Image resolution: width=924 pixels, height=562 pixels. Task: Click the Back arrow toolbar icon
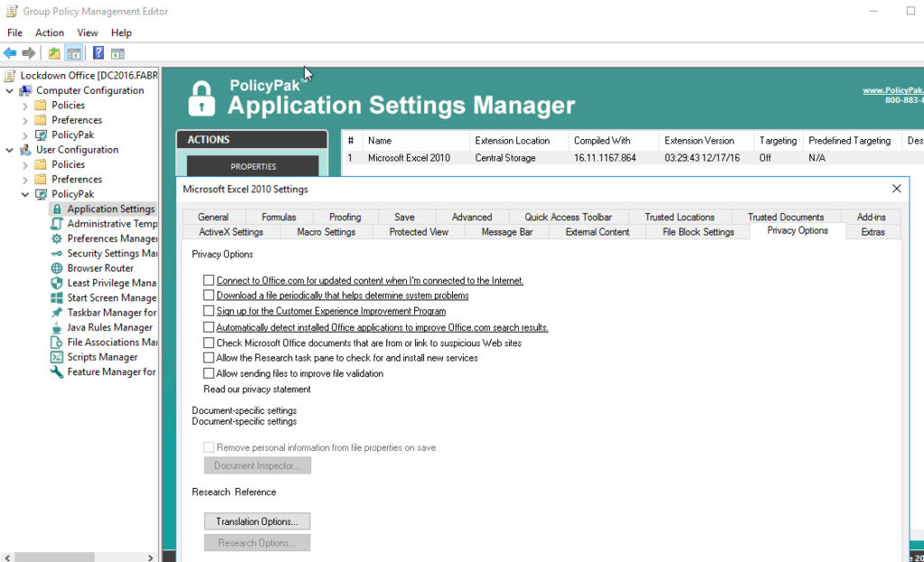coord(10,53)
